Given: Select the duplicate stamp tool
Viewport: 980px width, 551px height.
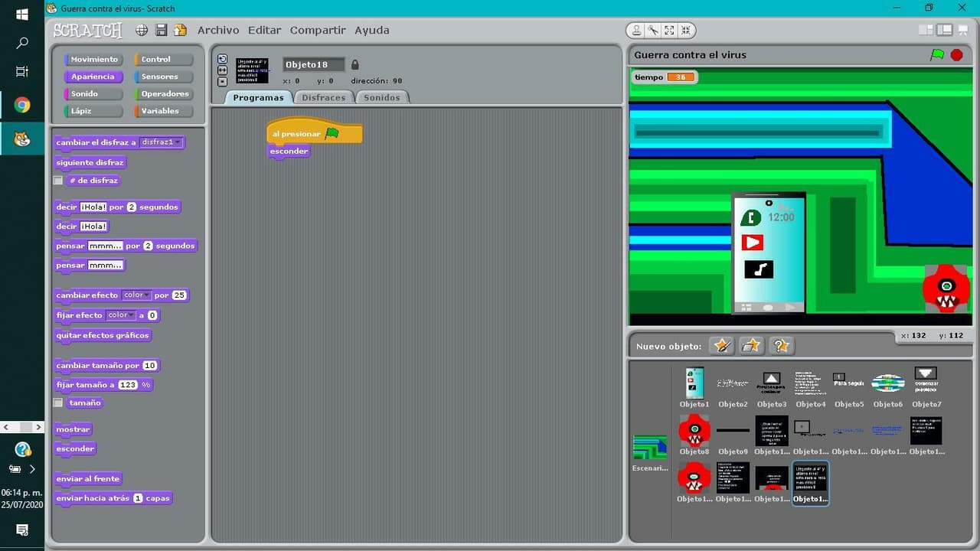Looking at the screenshot, I should [636, 31].
